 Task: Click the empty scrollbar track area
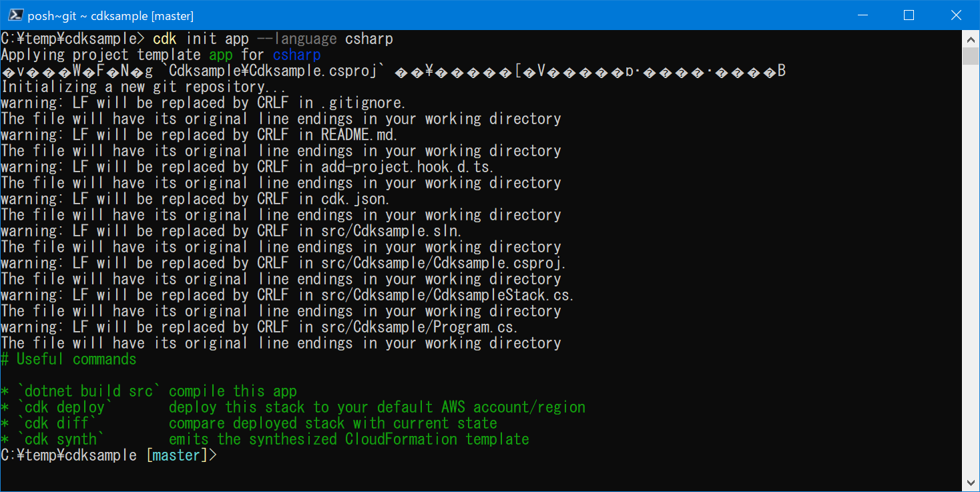click(x=972, y=267)
